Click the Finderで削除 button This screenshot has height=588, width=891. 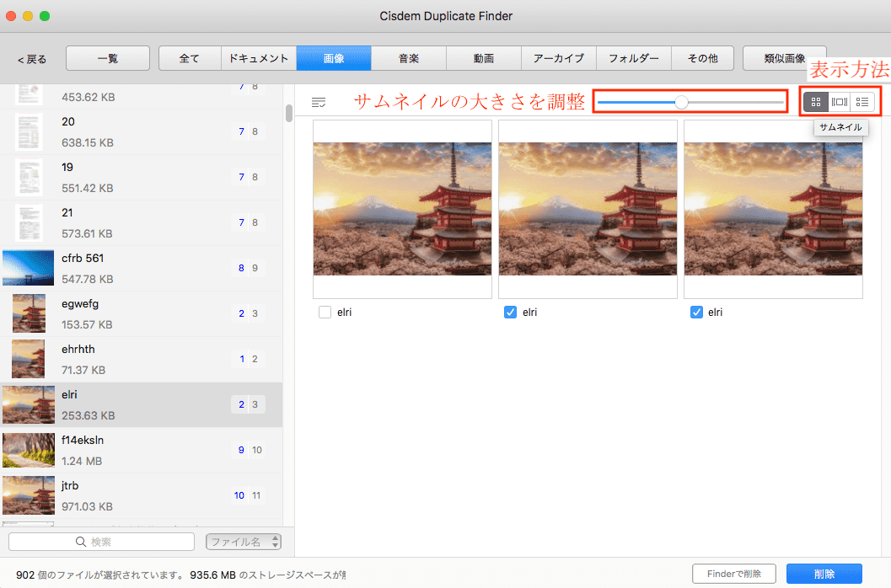click(x=733, y=574)
